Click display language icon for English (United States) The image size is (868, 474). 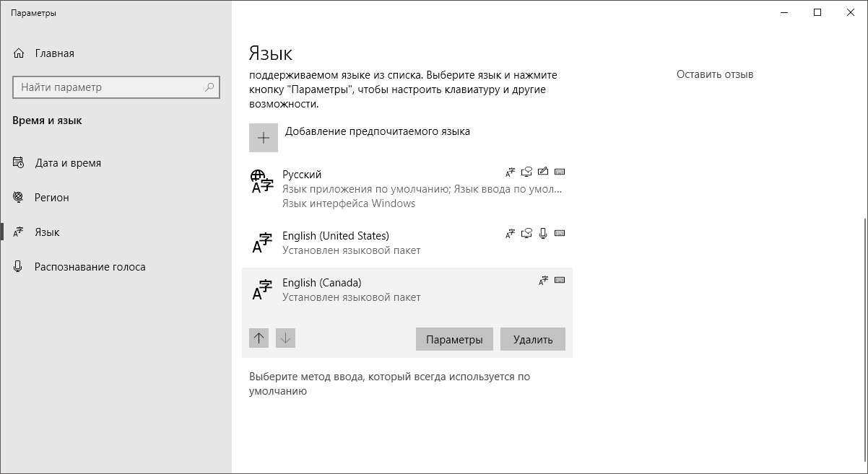pos(510,234)
